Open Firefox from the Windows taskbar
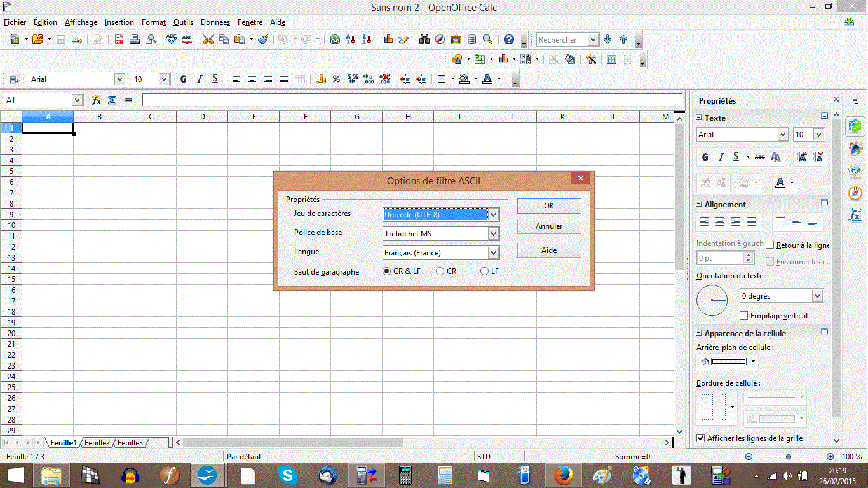The image size is (868, 488). click(x=562, y=475)
